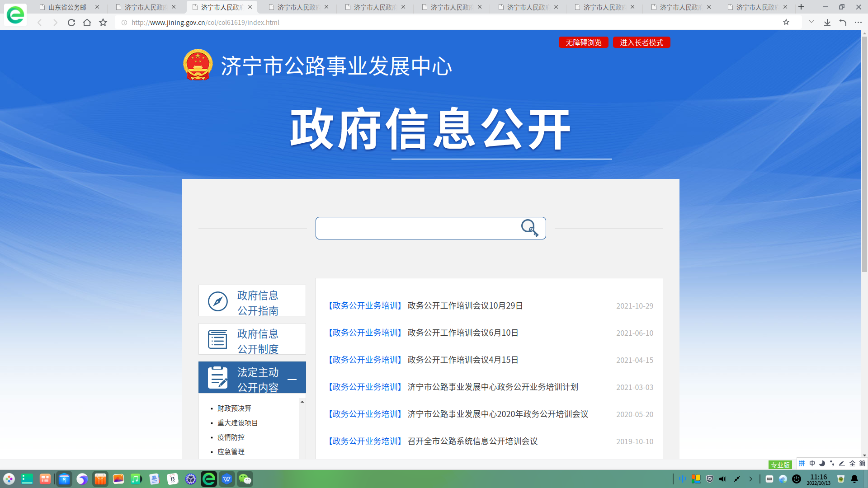Screen dimensions: 868x488
Task: Expand the address bar dropdown chevron
Action: tap(811, 22)
